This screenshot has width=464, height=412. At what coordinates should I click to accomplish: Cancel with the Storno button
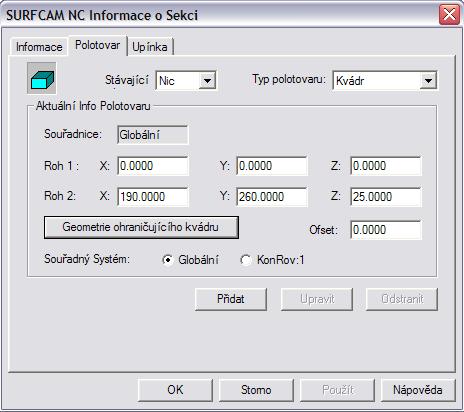[x=256, y=390]
